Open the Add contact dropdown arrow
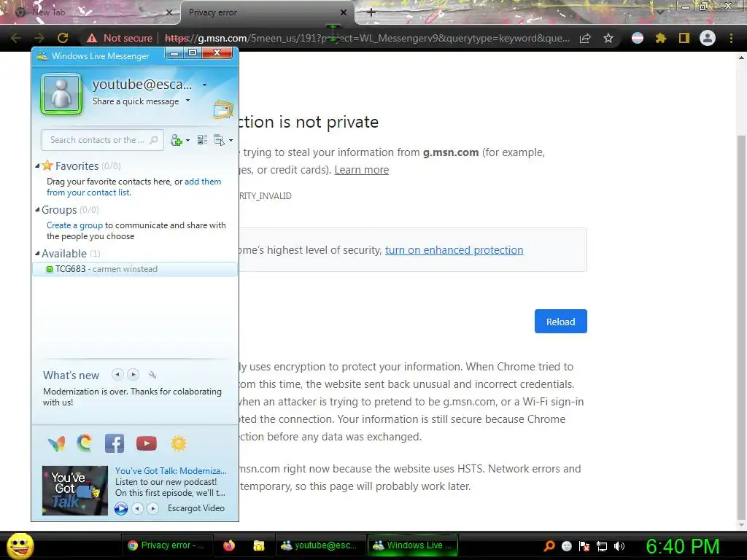This screenshot has width=747, height=560. [187, 141]
